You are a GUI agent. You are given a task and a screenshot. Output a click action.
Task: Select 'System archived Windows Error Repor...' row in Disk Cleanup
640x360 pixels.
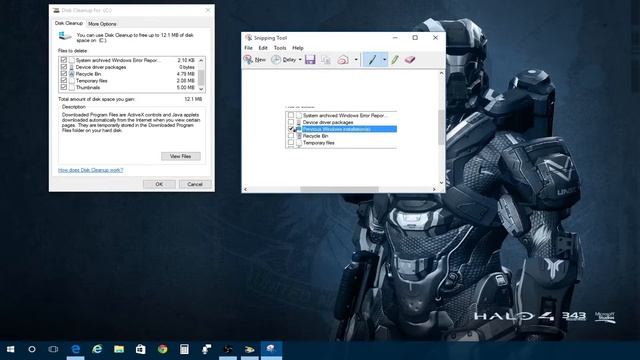pyautogui.click(x=128, y=60)
